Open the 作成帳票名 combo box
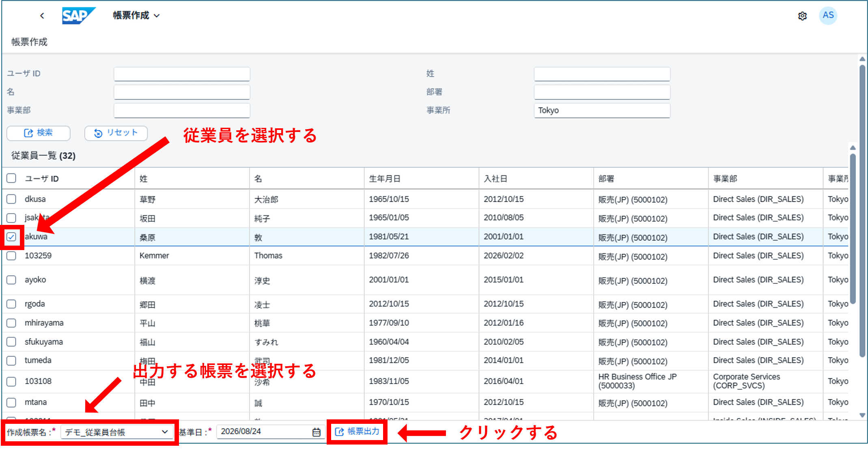Screen dimensions: 868x449 (x=117, y=432)
